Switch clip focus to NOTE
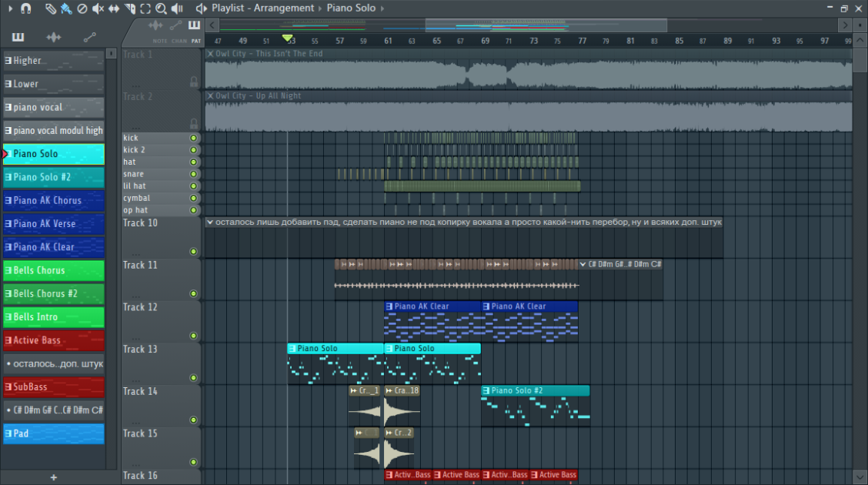 click(159, 41)
